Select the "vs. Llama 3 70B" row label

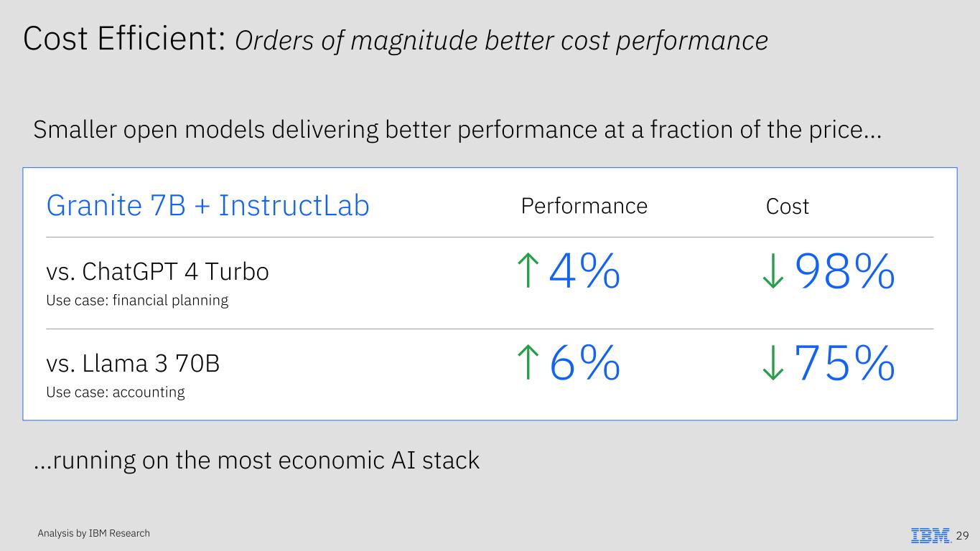click(133, 364)
